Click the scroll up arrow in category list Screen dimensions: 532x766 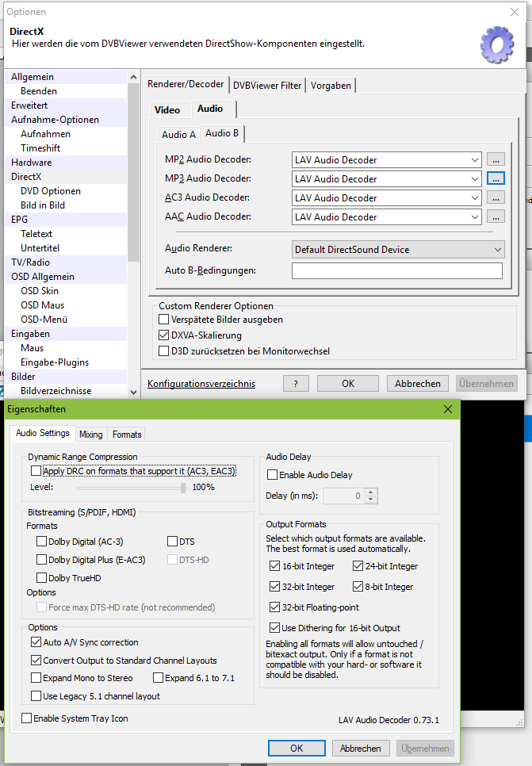133,77
